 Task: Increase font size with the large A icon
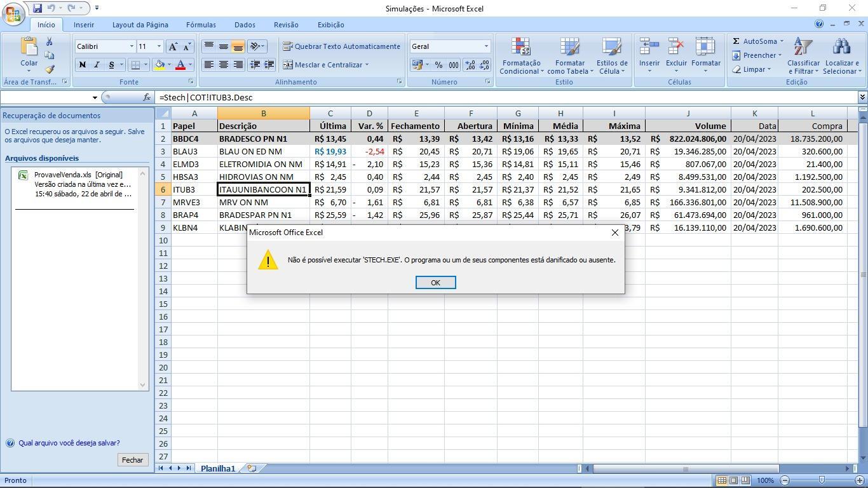pos(173,46)
